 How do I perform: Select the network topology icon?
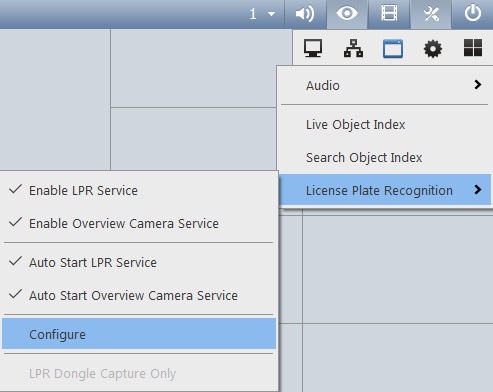tap(353, 49)
